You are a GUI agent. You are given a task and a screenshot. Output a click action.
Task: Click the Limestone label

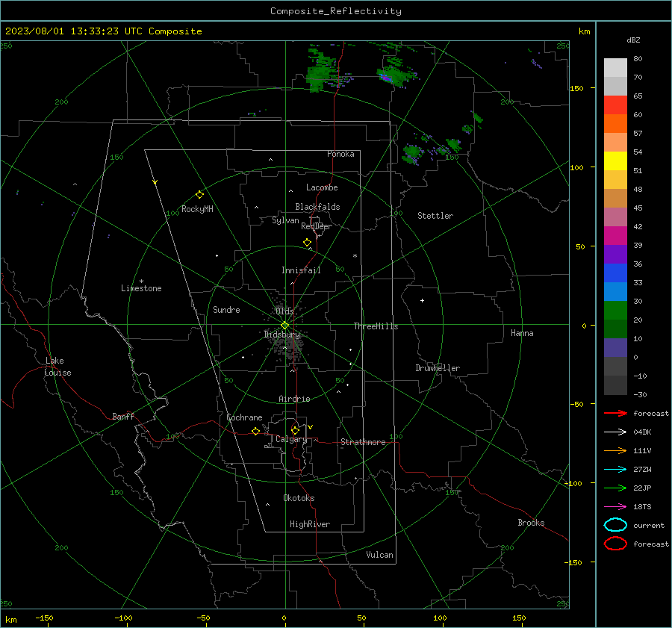141,288
